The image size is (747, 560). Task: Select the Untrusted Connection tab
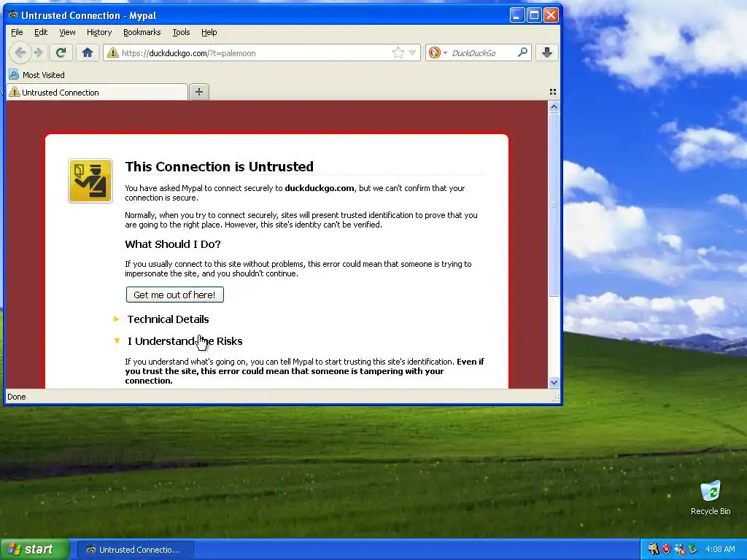coord(97,93)
